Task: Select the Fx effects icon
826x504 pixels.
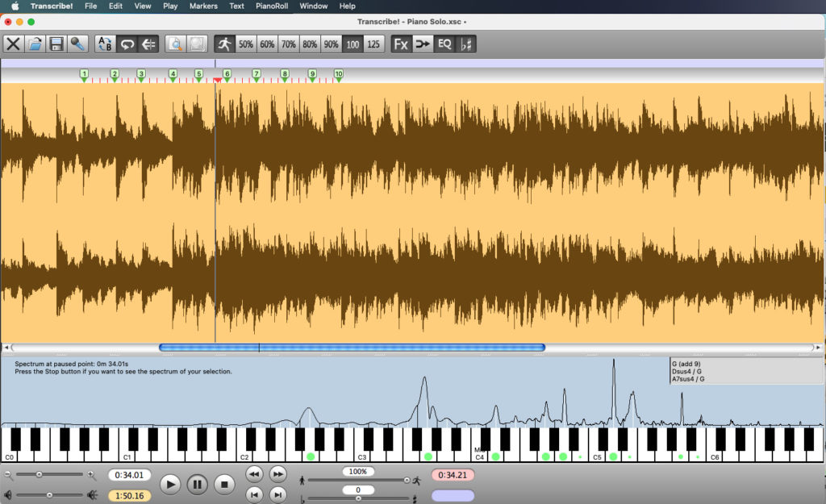Action: (400, 44)
